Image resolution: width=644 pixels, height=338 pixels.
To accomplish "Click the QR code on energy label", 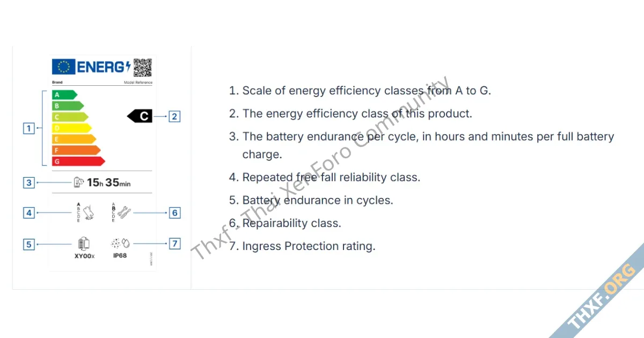I will pyautogui.click(x=143, y=68).
